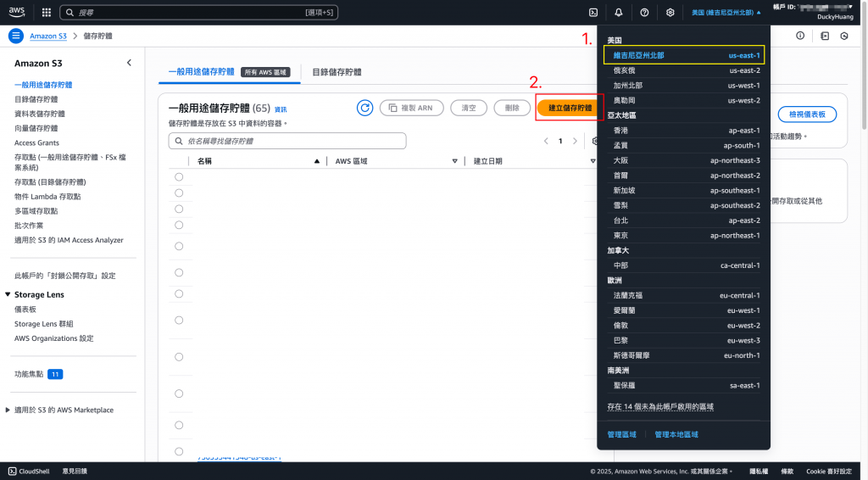Image resolution: width=868 pixels, height=480 pixels.
Task: Open the AWS services grid menu
Action: pyautogui.click(x=47, y=12)
